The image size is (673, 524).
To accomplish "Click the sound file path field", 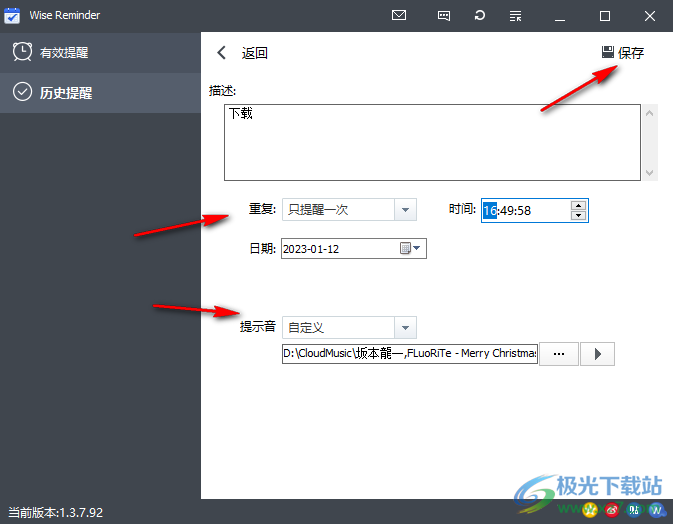I will click(409, 353).
